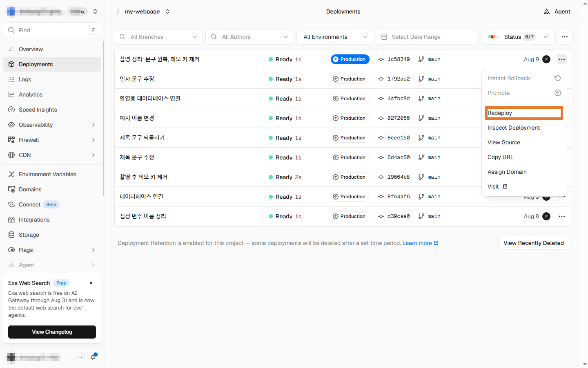Click author avatar on d39cae0 row
The height and width of the screenshot is (368, 588).
[546, 216]
